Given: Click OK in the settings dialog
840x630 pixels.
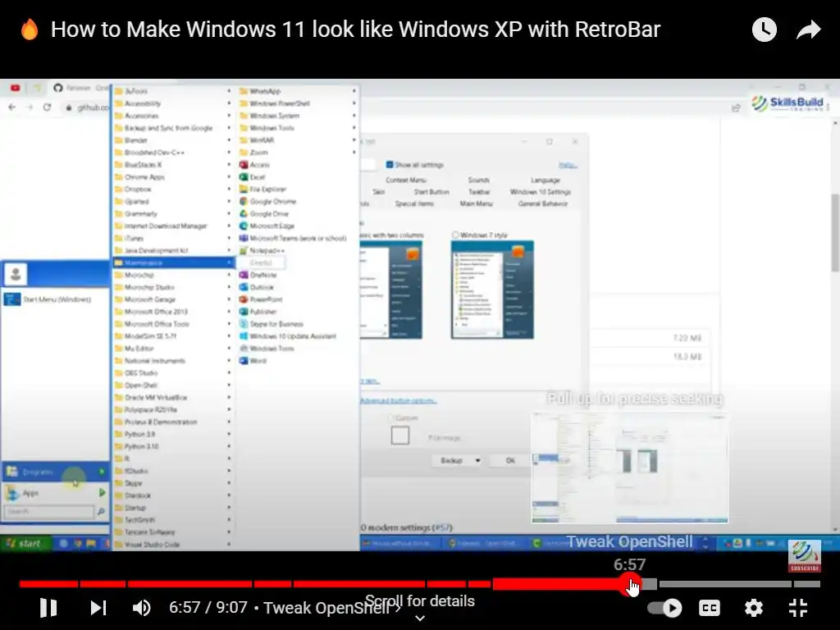Looking at the screenshot, I should coord(510,461).
